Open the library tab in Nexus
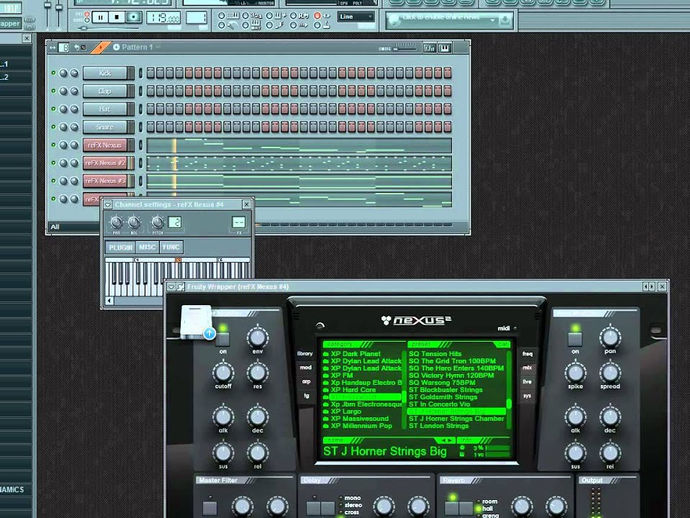 coord(305,354)
